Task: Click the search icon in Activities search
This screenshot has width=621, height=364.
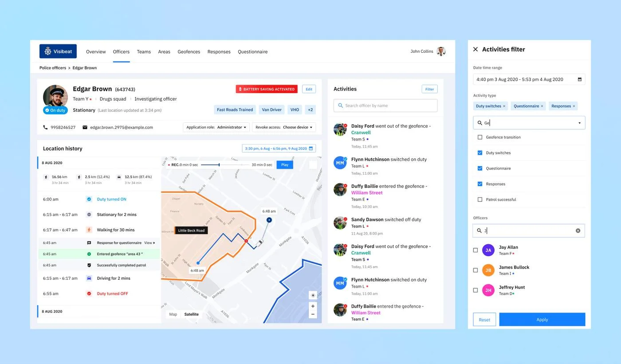Action: point(341,106)
